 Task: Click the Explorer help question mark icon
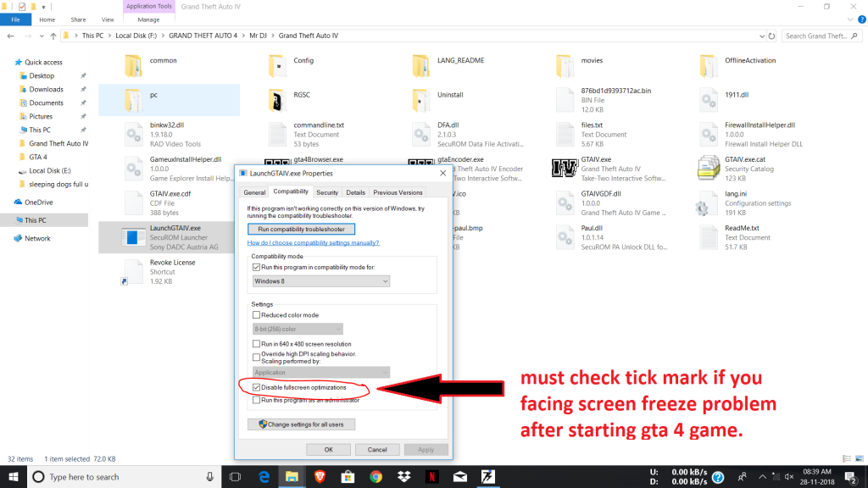coord(861,19)
